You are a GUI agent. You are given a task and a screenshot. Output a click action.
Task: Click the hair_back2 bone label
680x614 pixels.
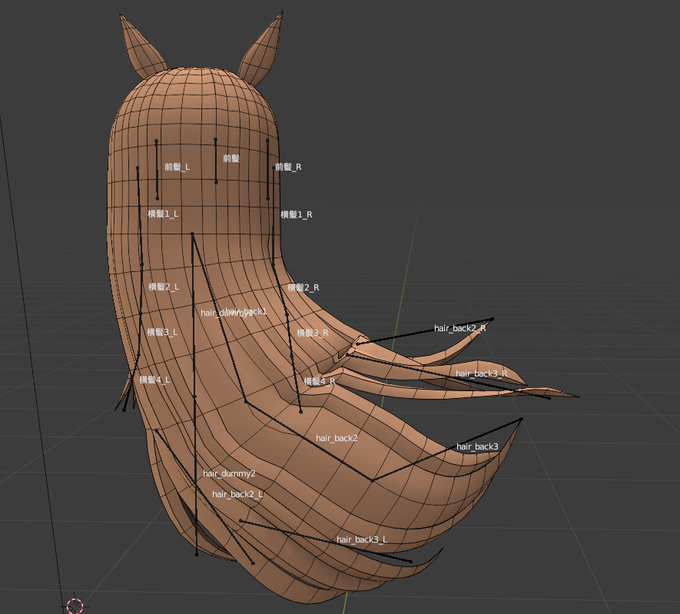click(337, 438)
